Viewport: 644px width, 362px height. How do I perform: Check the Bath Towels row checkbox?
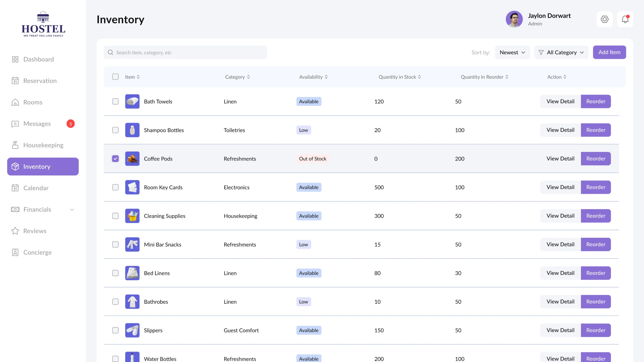tap(115, 101)
